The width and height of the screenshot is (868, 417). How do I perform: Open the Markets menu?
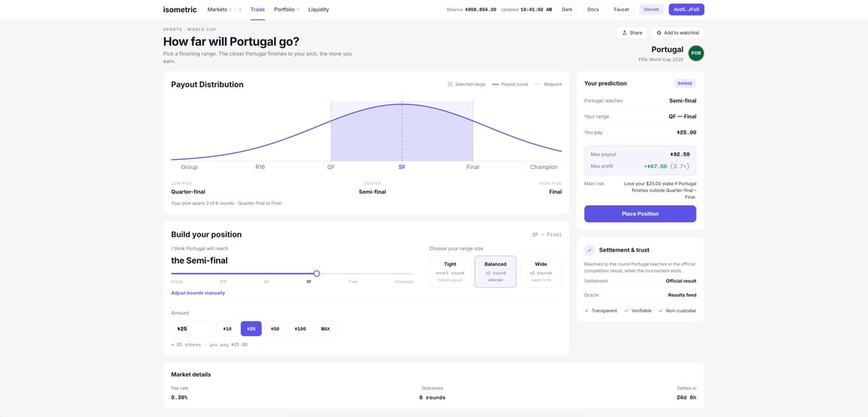(x=217, y=9)
